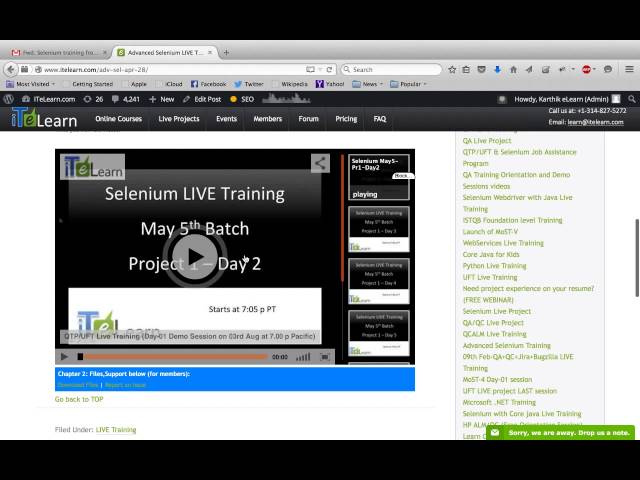The height and width of the screenshot is (480, 640).
Task: Open reader view icon in the address bar
Action: (x=311, y=69)
